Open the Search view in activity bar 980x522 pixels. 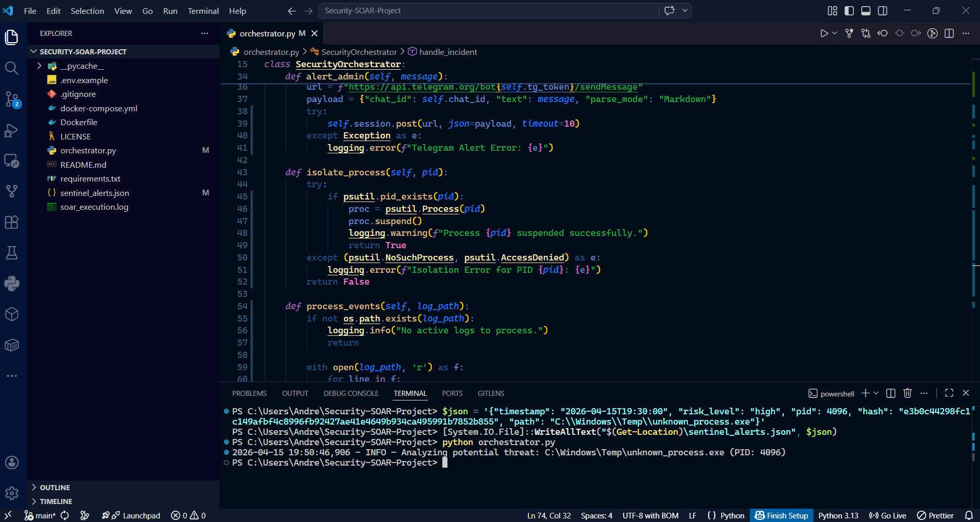pyautogui.click(x=12, y=68)
